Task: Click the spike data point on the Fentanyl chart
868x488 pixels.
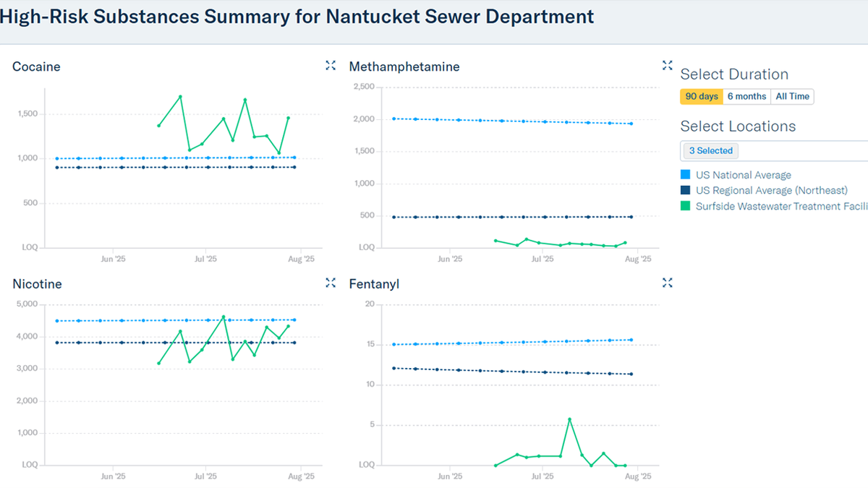Action: click(x=569, y=417)
